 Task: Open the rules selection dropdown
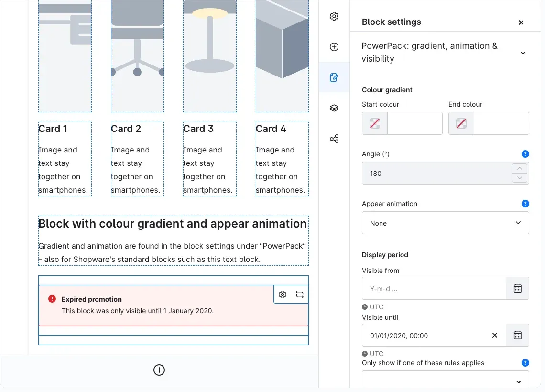tap(445, 380)
